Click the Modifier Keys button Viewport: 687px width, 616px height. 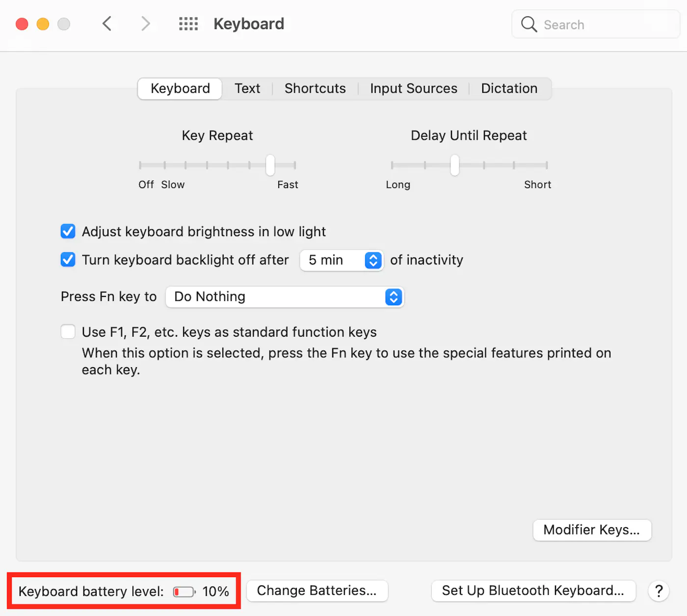point(591,530)
